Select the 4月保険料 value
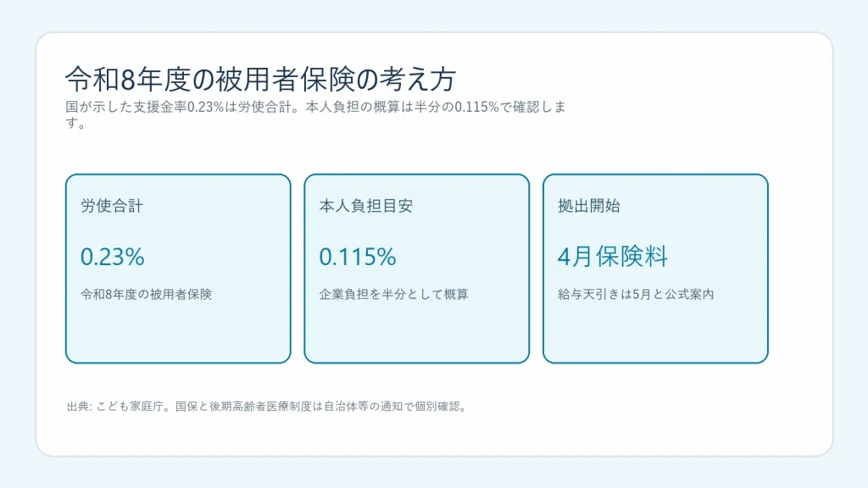Screen dimensions: 868x488 [x=613, y=257]
